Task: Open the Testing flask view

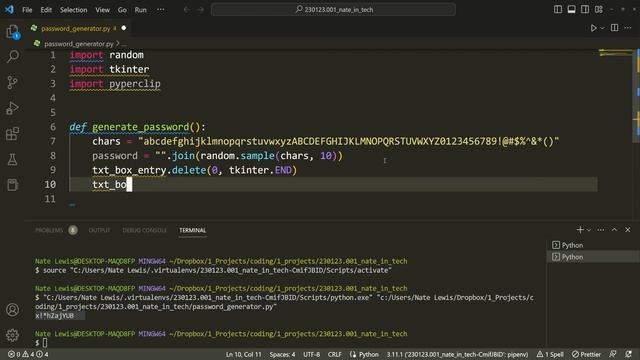Action: [x=13, y=160]
